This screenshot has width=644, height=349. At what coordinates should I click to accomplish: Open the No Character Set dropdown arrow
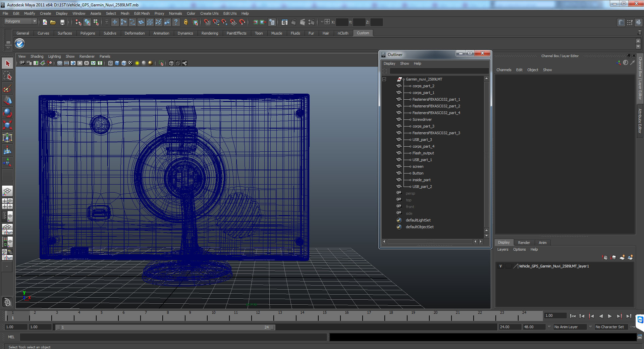pyautogui.click(x=590, y=327)
